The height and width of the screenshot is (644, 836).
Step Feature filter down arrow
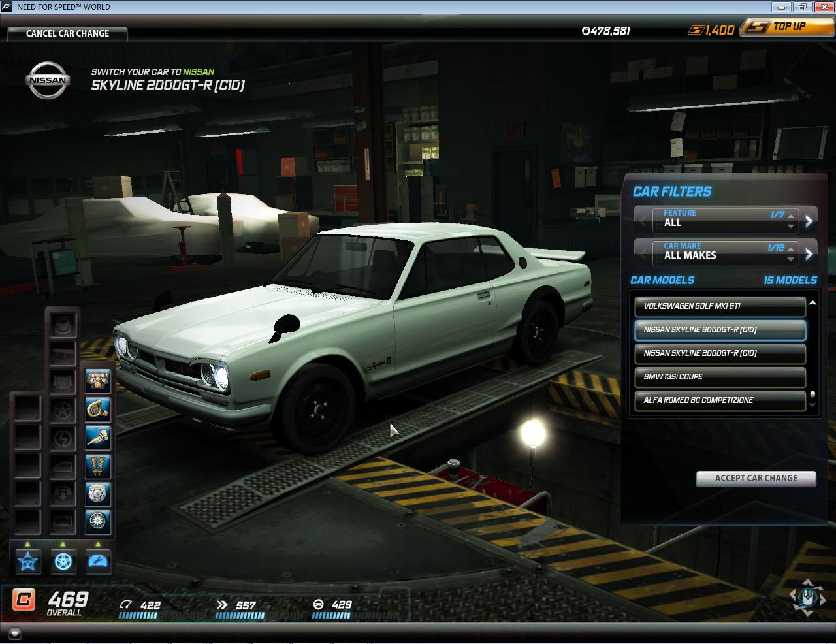pyautogui.click(x=791, y=226)
